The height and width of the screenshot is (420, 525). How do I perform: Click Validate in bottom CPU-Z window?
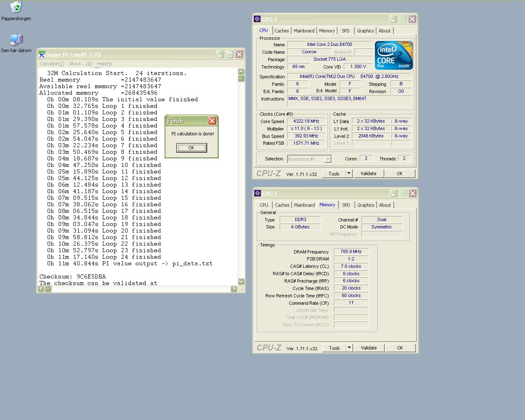point(369,348)
